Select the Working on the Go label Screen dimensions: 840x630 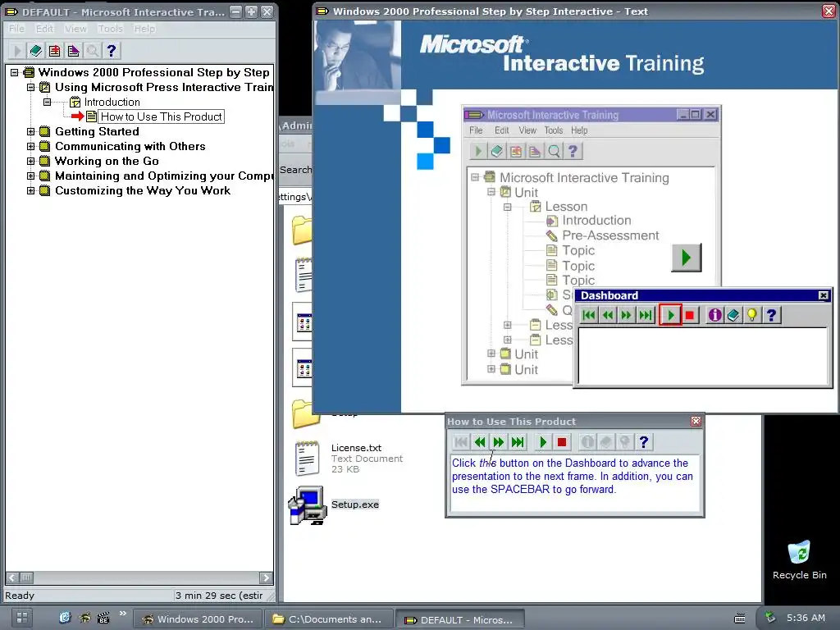[x=107, y=161]
